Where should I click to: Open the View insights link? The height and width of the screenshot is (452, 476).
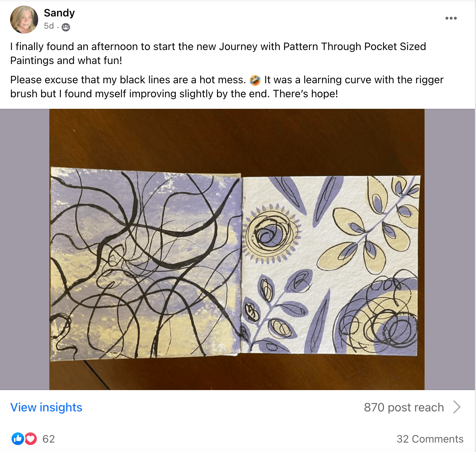[x=46, y=407]
